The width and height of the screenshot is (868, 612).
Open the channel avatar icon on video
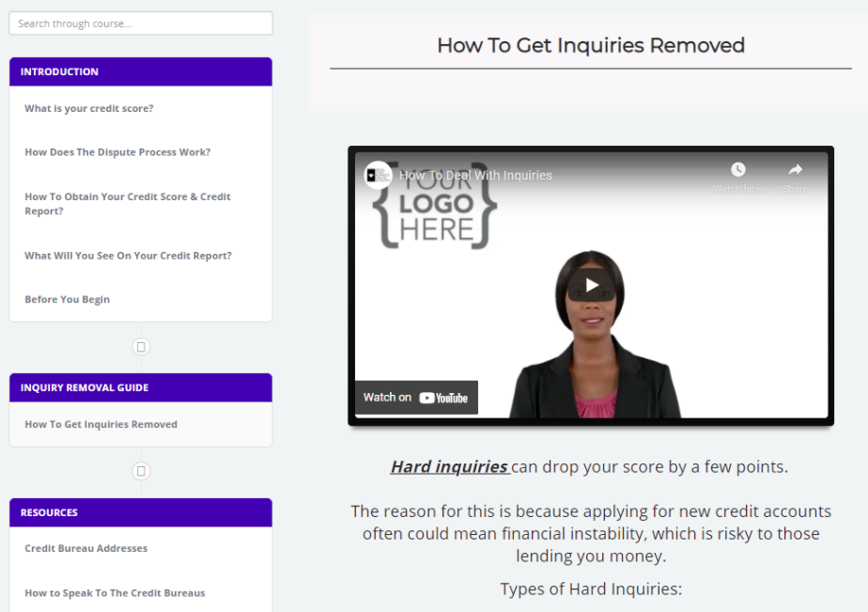(378, 175)
